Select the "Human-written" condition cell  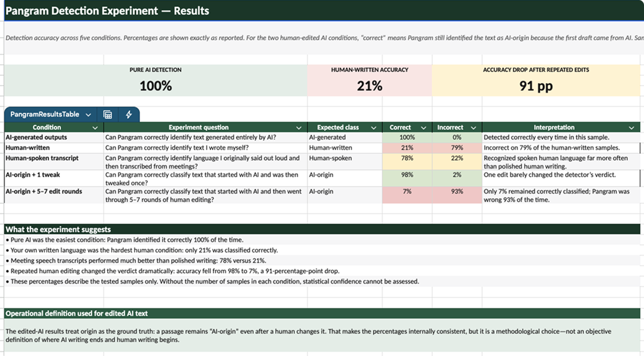point(54,148)
